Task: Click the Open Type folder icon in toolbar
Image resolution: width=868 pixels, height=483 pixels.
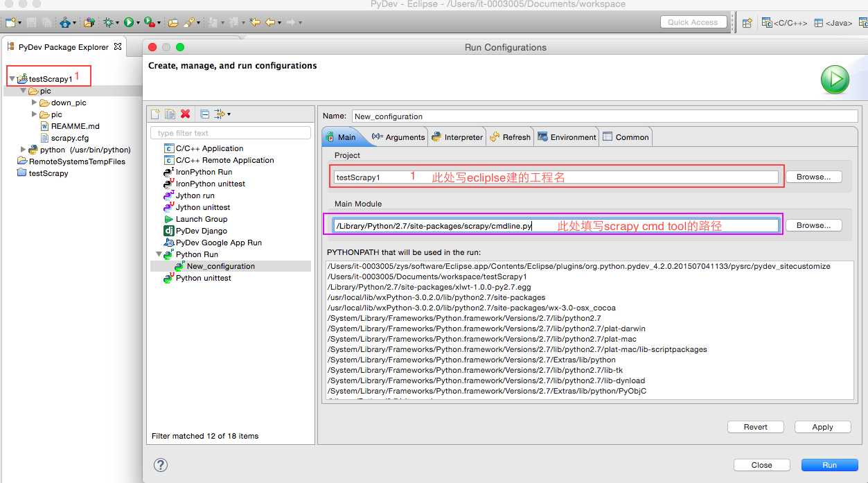Action: click(x=173, y=22)
